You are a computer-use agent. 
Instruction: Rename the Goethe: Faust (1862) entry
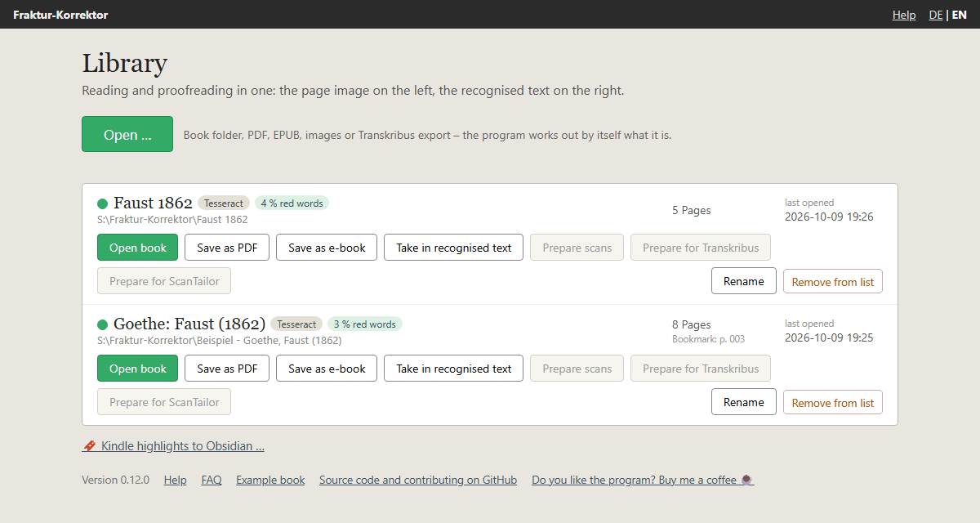744,402
